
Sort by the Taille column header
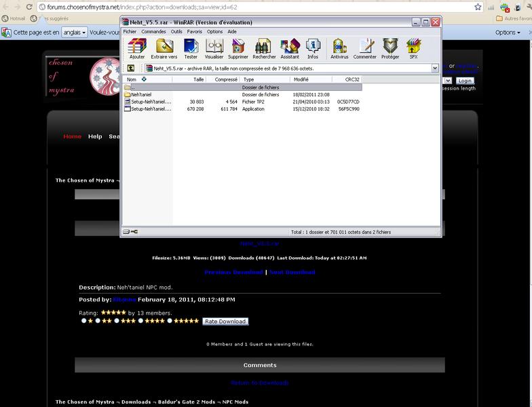click(x=189, y=79)
